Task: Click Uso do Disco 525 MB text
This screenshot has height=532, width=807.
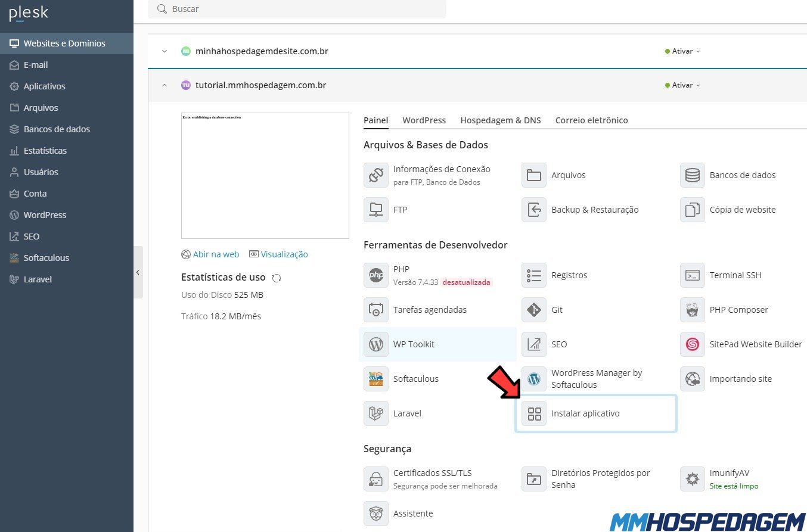Action: (x=222, y=295)
